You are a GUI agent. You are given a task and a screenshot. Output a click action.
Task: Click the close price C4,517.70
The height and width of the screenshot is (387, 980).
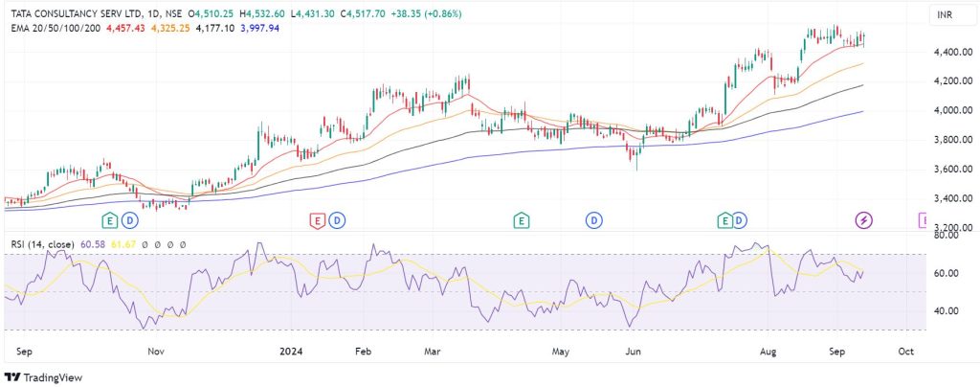pyautogui.click(x=362, y=13)
